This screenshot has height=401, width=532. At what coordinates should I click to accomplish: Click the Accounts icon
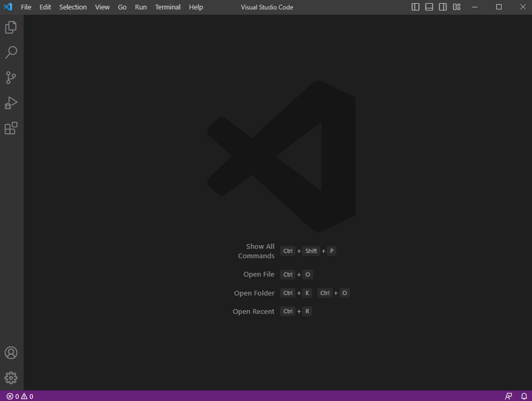11,353
